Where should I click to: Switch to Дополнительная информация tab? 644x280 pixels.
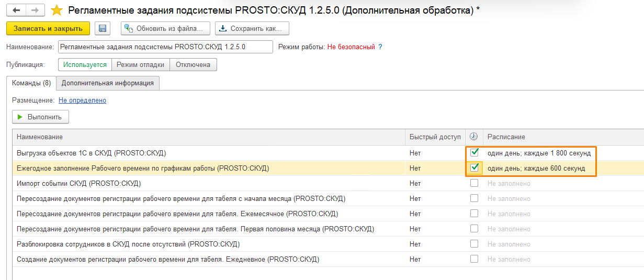tap(107, 83)
